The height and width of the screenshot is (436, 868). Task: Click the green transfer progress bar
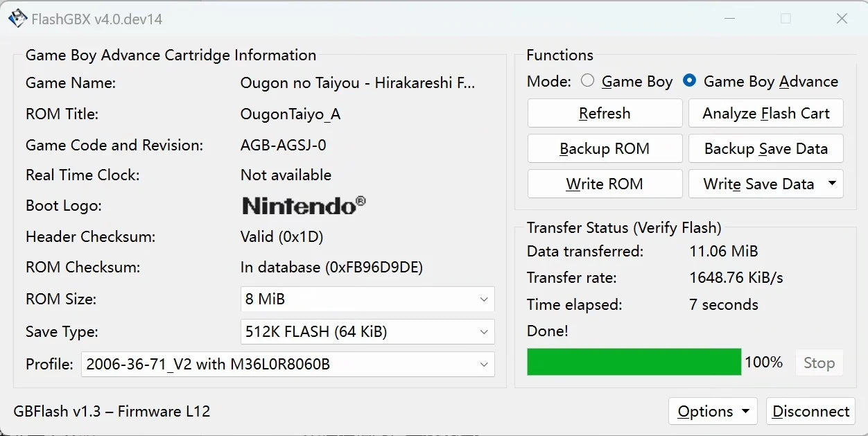pyautogui.click(x=633, y=362)
